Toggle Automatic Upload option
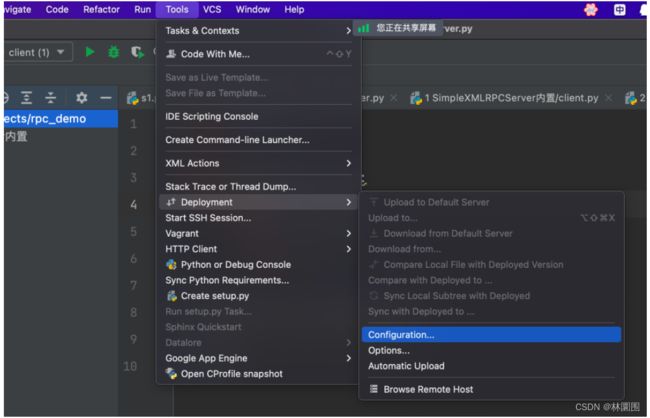The width and height of the screenshot is (650, 418). point(491,366)
